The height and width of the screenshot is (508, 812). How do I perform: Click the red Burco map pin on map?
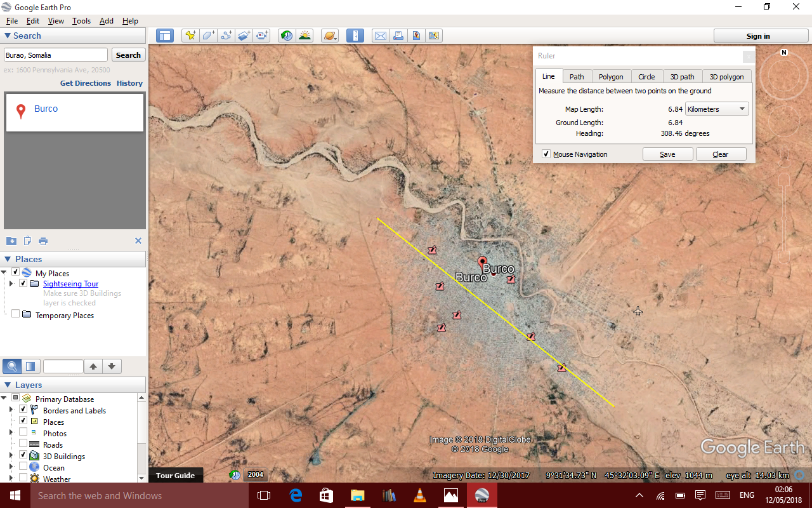[482, 262]
